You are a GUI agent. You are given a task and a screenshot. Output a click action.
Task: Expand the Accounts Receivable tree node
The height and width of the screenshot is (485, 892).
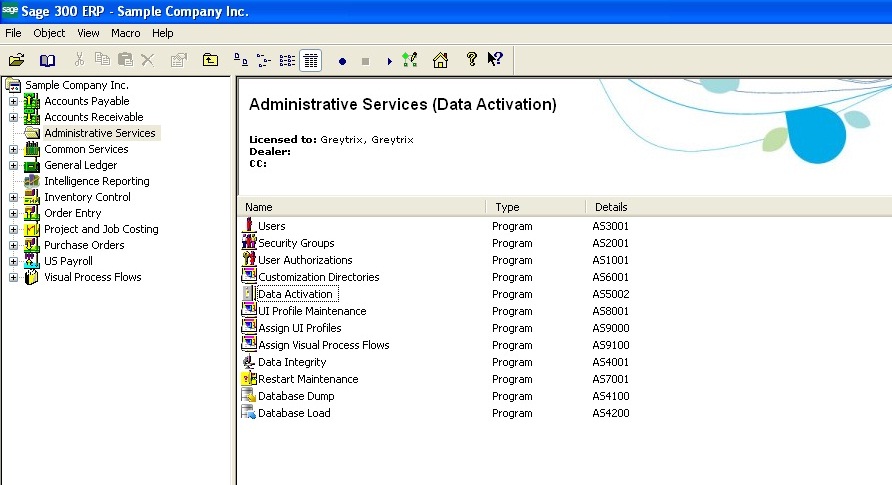click(13, 117)
